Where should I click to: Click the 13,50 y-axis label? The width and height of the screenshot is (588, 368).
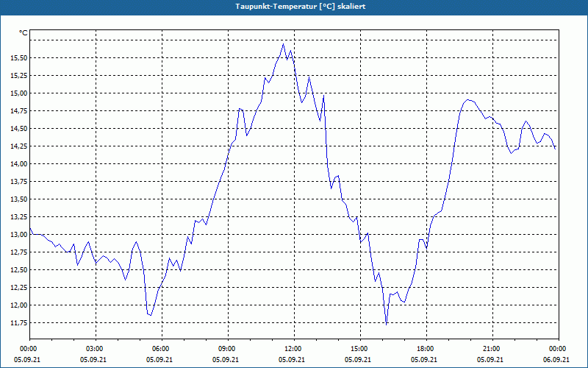(x=18, y=199)
